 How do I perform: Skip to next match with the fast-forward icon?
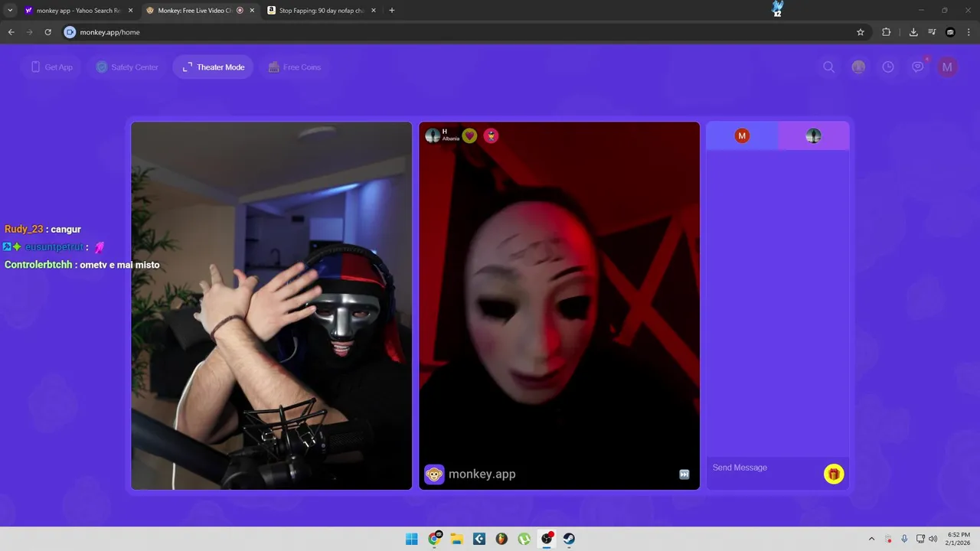pyautogui.click(x=684, y=474)
